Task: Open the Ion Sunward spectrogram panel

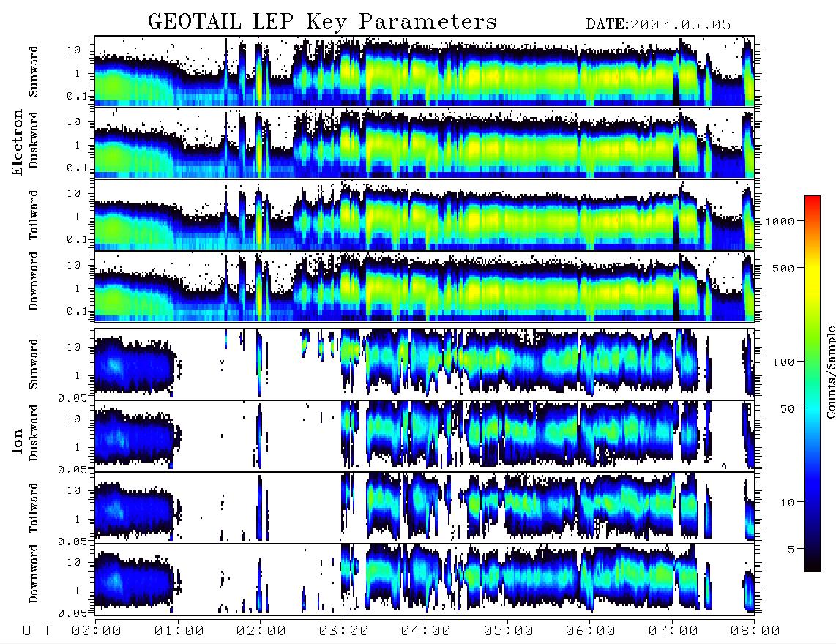Action: pyautogui.click(x=425, y=364)
